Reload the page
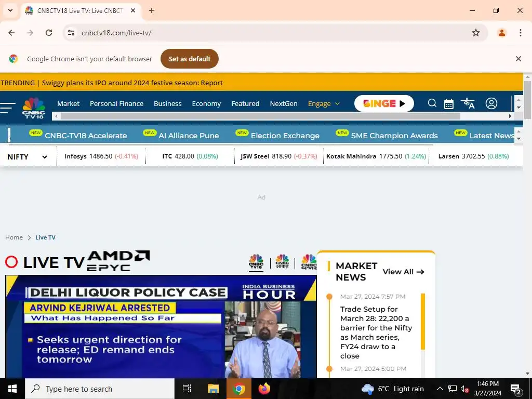 click(49, 33)
